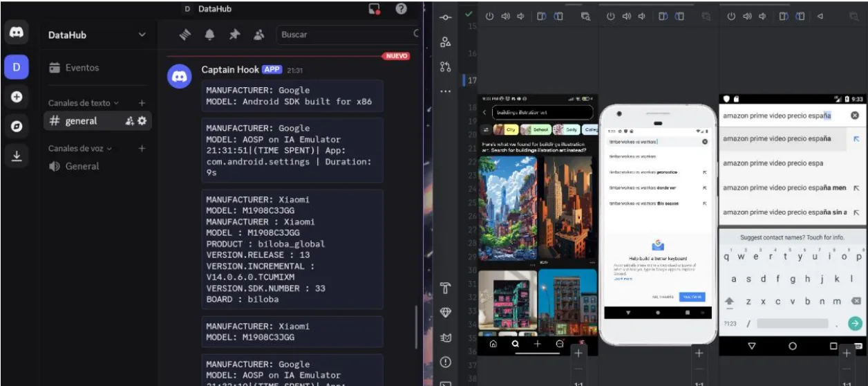Select the City filter chip

tap(507, 129)
